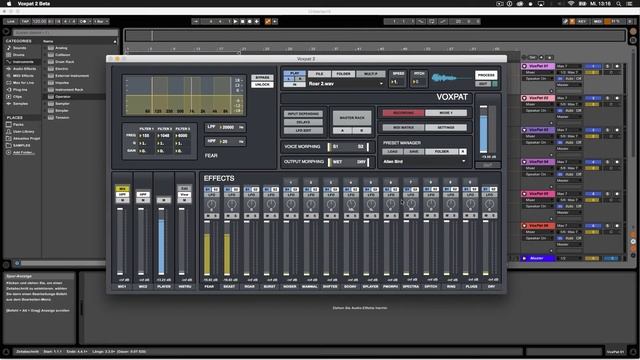Click the UNLOCK button in Voxpat
Screen dimensions: 640x360
tap(262, 84)
